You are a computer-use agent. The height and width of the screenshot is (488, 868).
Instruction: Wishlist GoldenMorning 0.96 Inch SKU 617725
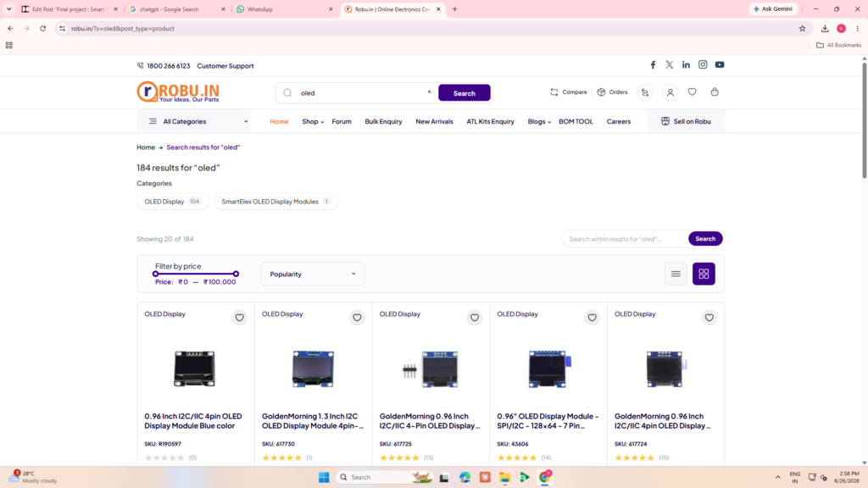pos(475,318)
